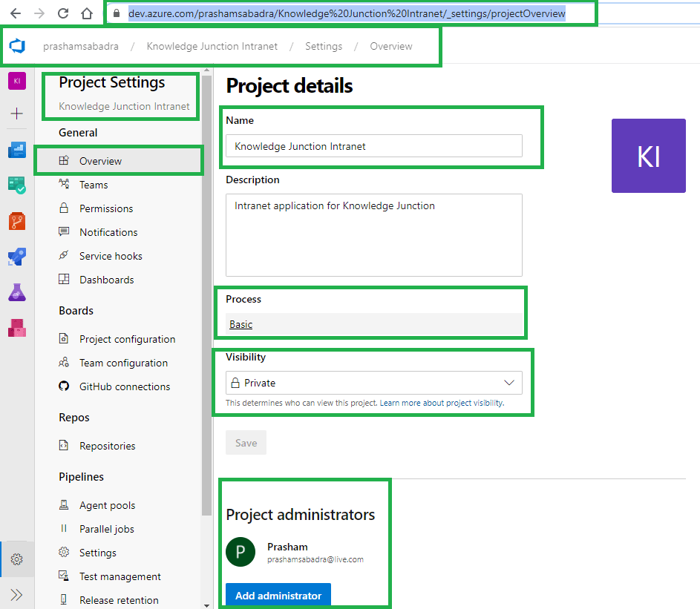Click the Project settings gear icon
This screenshot has width=700, height=609.
point(17,559)
